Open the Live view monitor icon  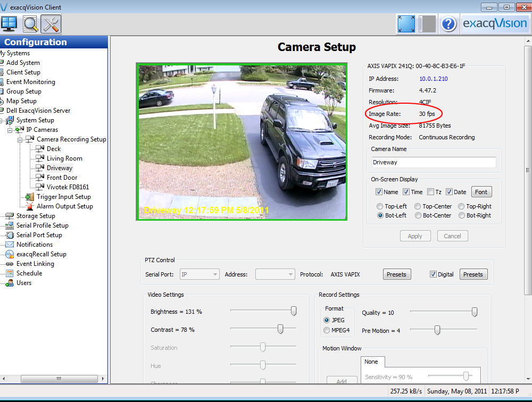tap(9, 24)
